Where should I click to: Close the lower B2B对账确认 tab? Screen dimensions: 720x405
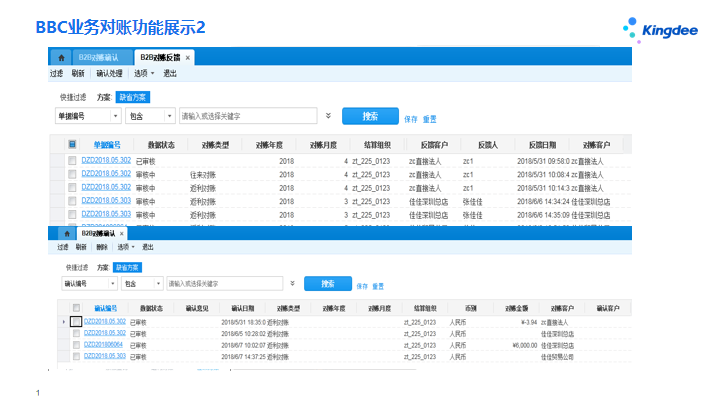click(x=122, y=234)
